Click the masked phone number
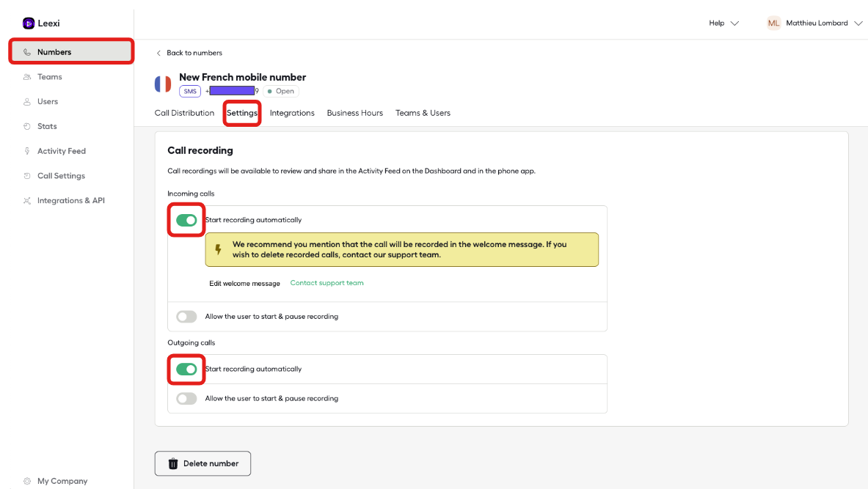This screenshot has width=868, height=489. [x=232, y=91]
